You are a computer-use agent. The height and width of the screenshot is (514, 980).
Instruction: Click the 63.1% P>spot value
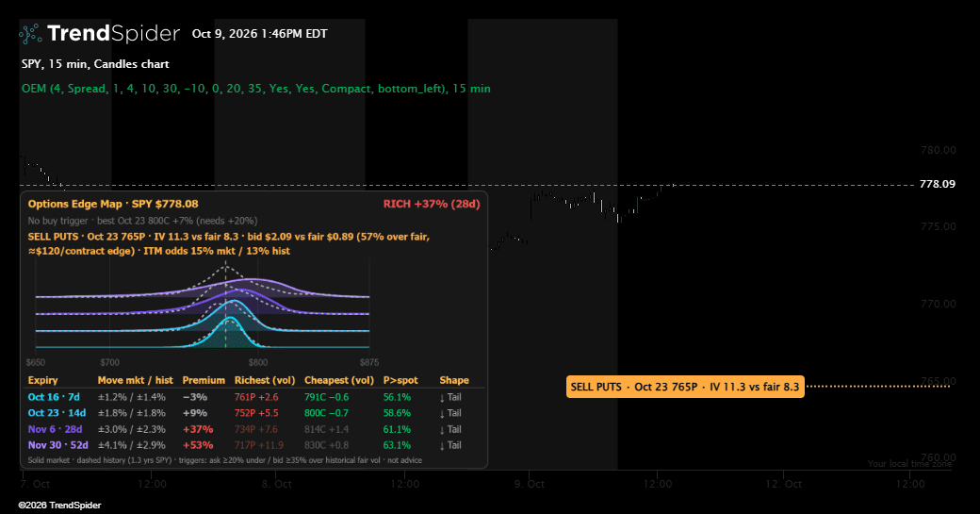tap(397, 445)
